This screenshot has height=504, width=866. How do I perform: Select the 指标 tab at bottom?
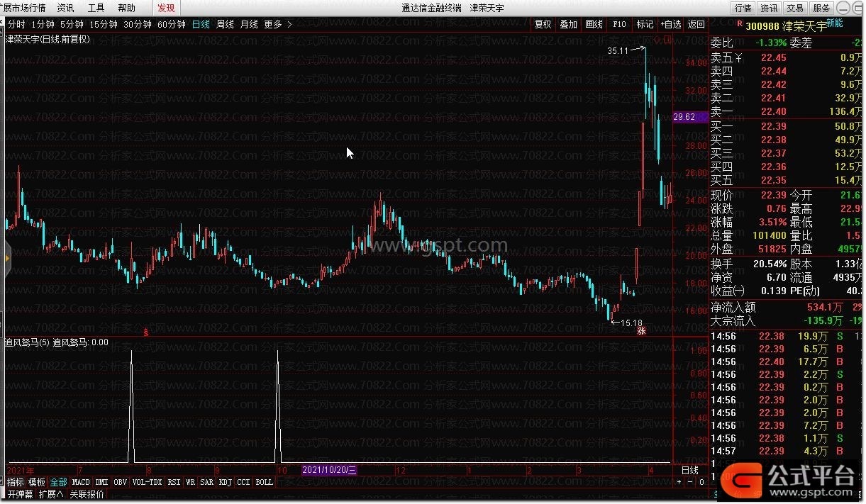[15, 482]
